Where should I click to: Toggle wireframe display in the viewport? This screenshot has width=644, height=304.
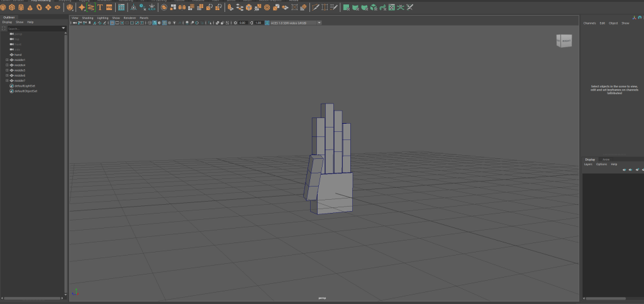click(150, 23)
